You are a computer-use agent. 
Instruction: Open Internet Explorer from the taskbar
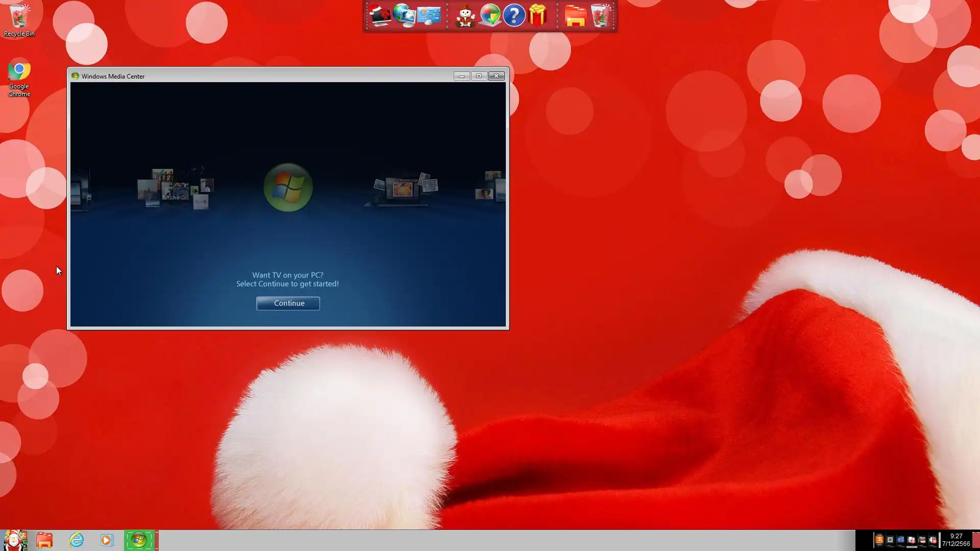77,540
